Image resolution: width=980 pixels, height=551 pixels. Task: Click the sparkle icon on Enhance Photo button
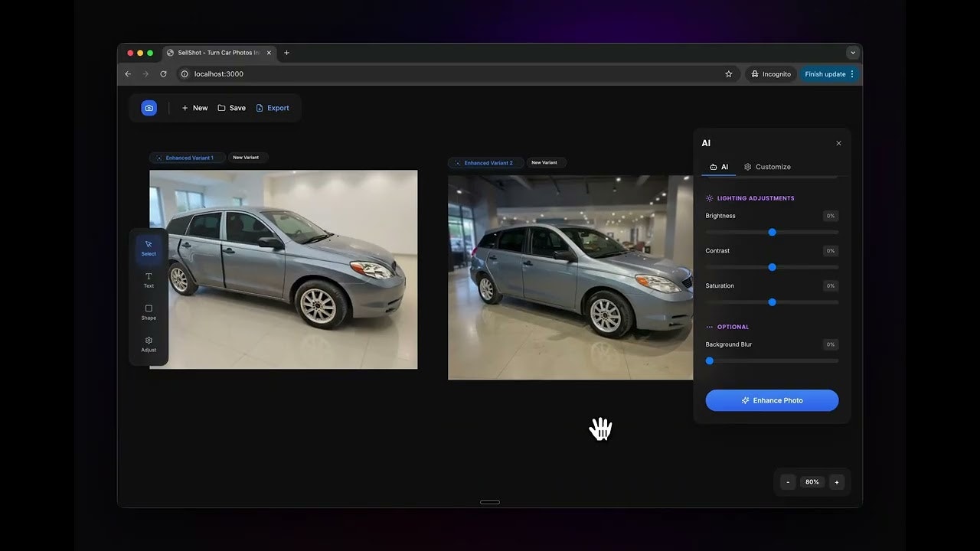745,400
